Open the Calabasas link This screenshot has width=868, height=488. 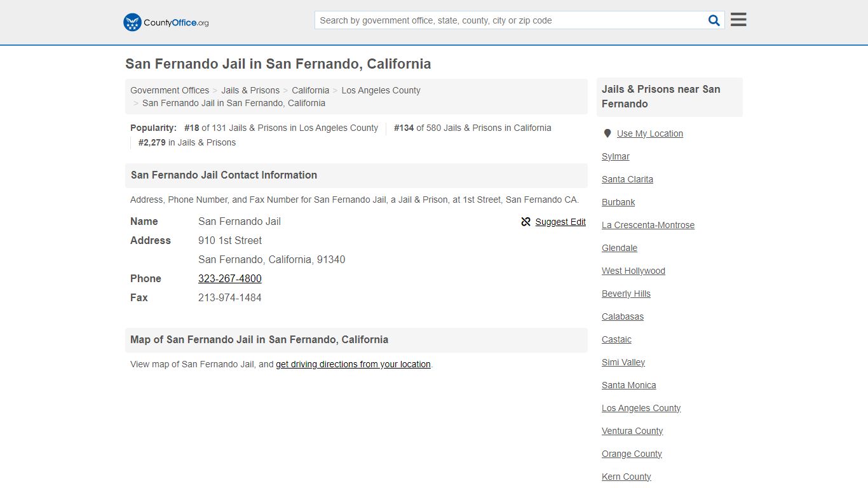point(623,316)
